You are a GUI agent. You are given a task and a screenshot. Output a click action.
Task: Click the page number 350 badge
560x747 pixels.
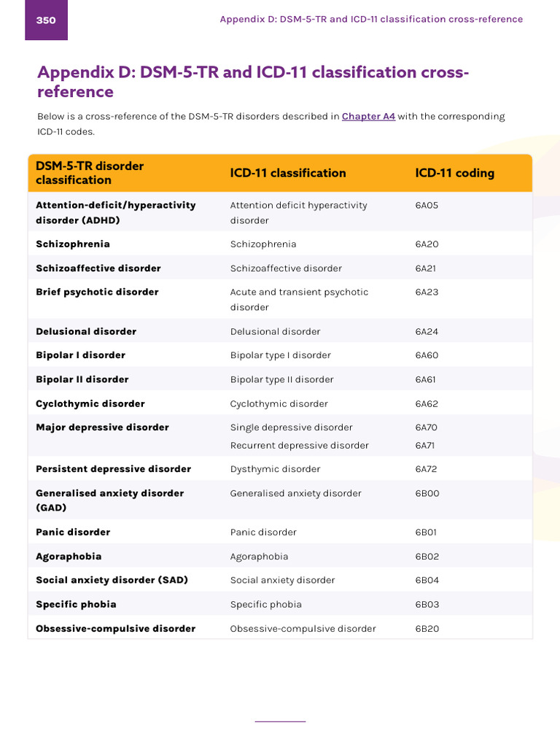point(46,20)
